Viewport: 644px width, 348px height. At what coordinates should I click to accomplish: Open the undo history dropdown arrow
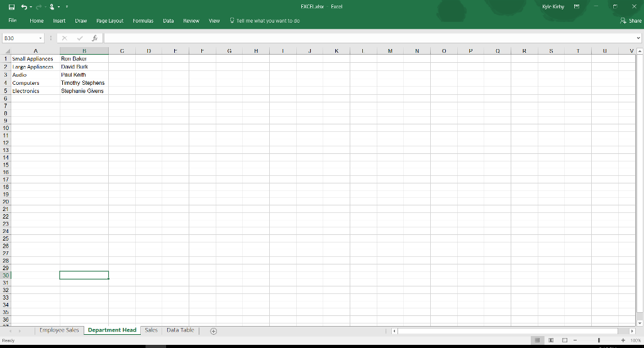pos(31,7)
